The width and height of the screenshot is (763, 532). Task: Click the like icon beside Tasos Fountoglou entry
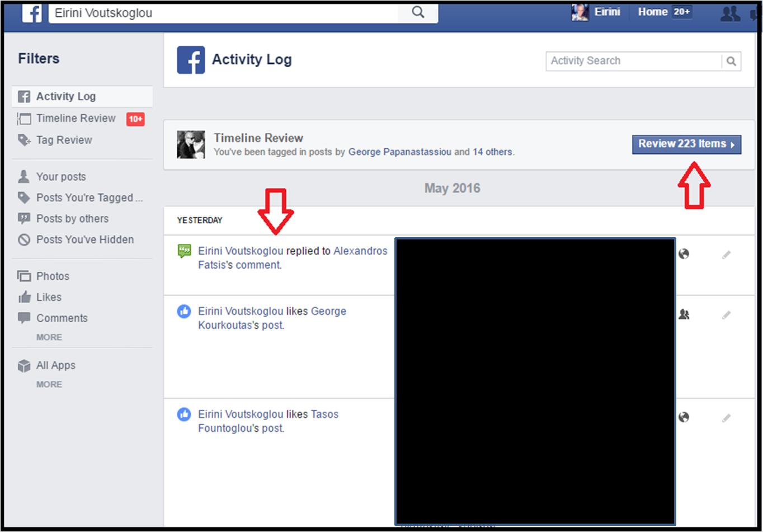(x=184, y=415)
